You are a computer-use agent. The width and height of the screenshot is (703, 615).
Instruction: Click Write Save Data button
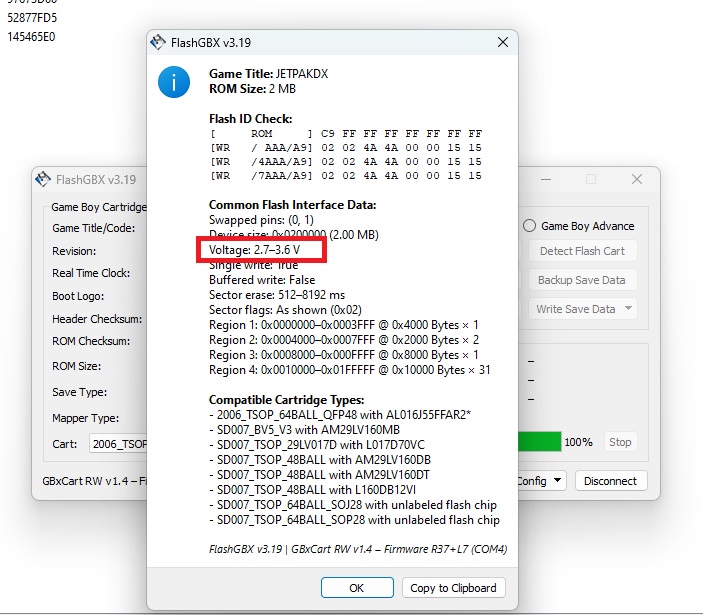click(x=576, y=309)
